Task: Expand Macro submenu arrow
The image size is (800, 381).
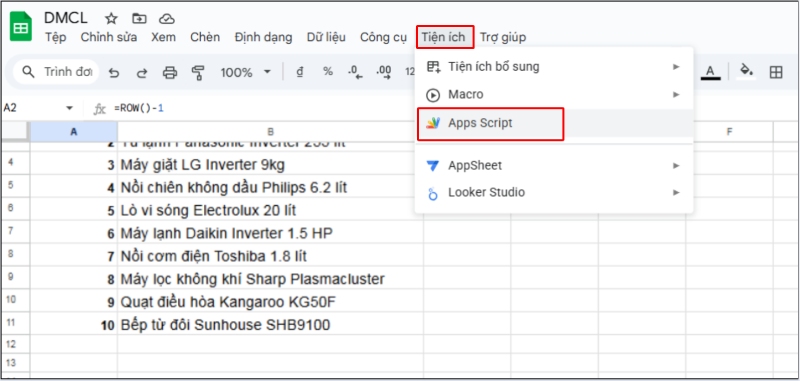Action: point(676,95)
